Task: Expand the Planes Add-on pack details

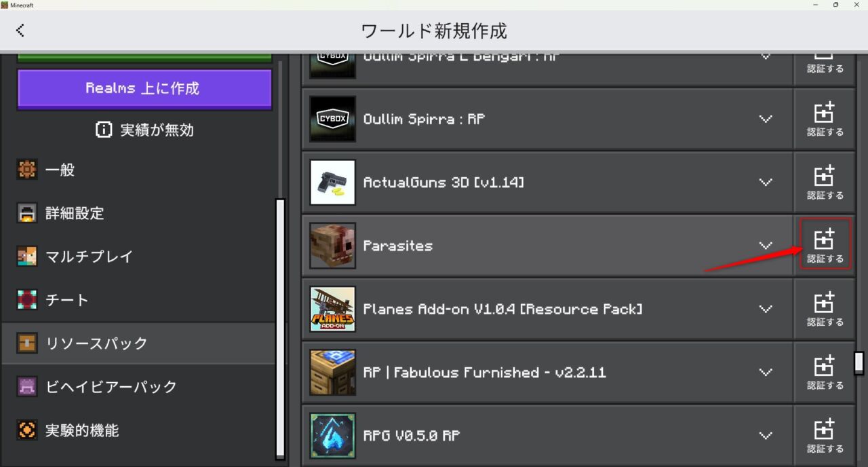Action: point(766,309)
